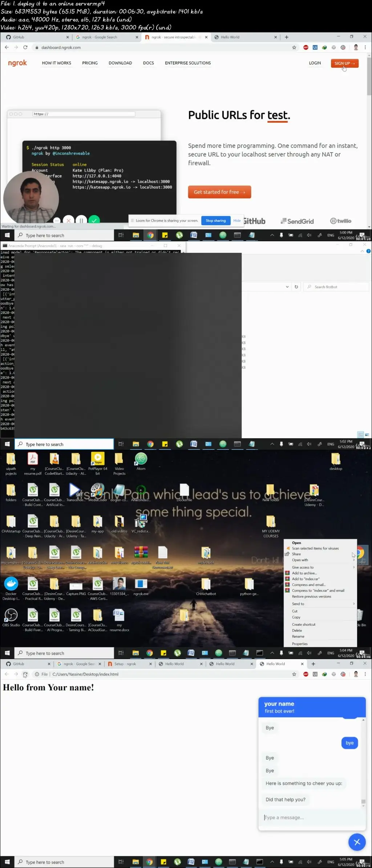Open the PotPlayer 64 bit desktop icon

97,464
